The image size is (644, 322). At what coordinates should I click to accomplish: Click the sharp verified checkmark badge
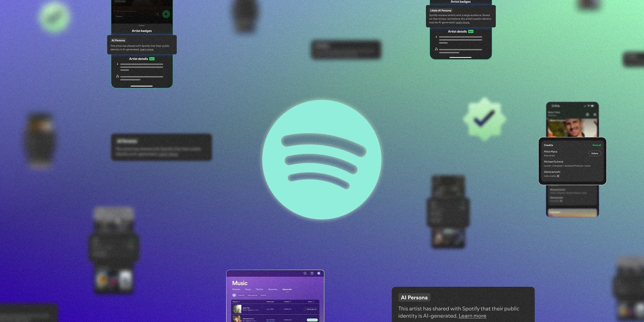click(484, 119)
